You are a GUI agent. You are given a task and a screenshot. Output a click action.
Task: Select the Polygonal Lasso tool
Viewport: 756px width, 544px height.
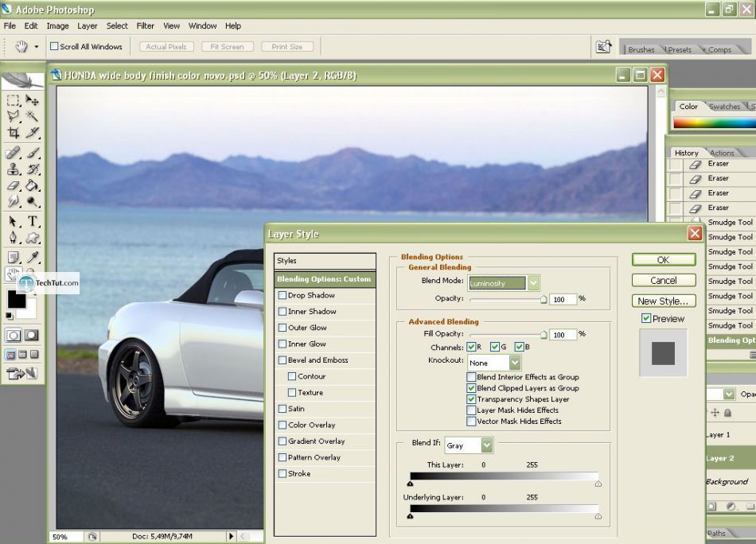(13, 116)
